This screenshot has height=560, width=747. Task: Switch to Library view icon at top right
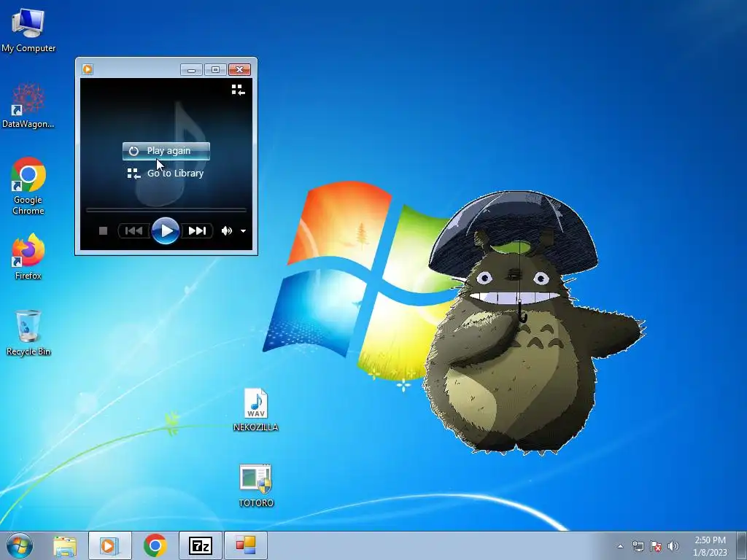tap(239, 90)
